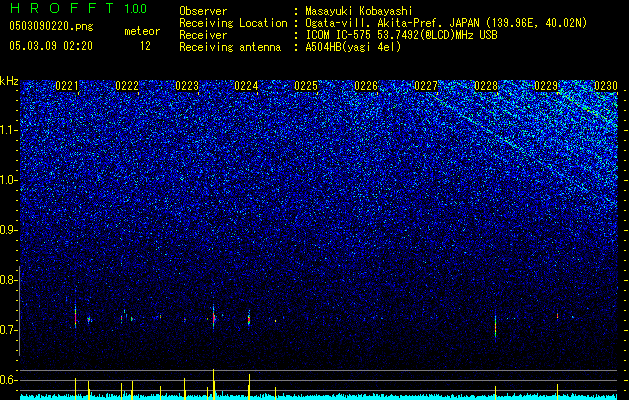Click the version number 1.0.0
The width and height of the screenshot is (629, 400).
[x=135, y=8]
